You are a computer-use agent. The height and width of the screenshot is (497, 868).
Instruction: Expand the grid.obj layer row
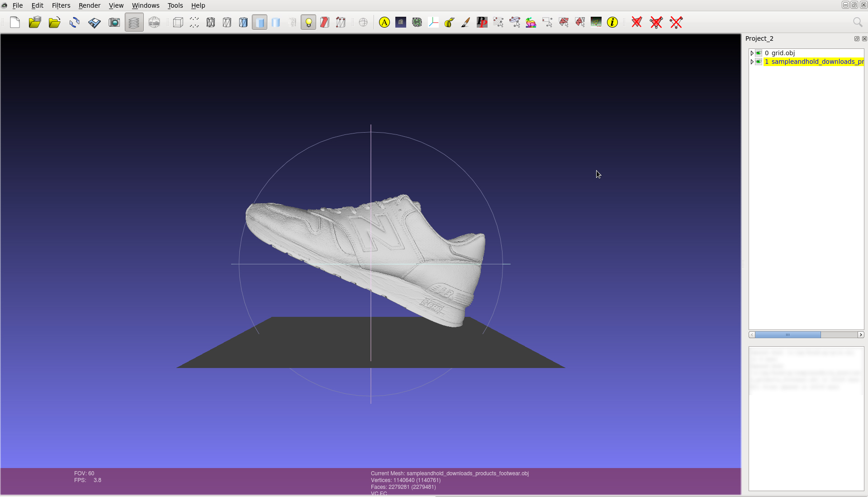752,53
